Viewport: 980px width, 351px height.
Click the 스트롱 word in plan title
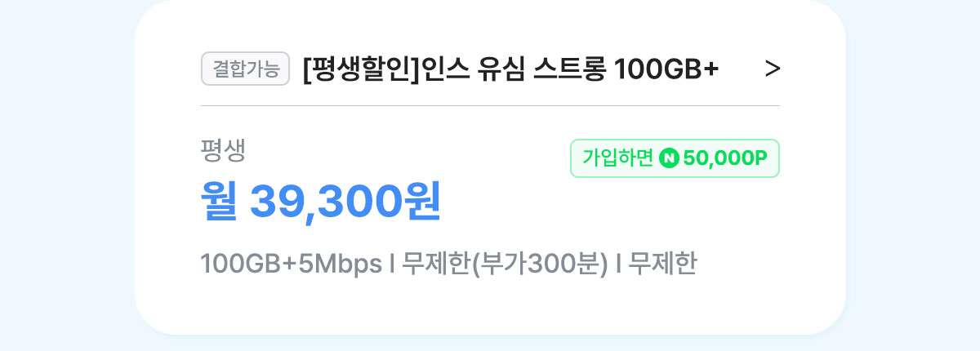coord(568,69)
